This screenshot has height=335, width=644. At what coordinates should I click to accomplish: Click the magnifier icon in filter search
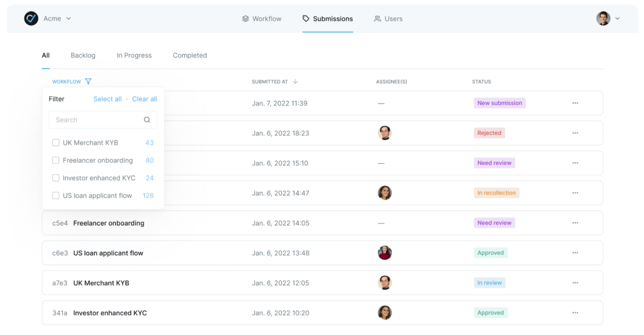click(x=147, y=120)
